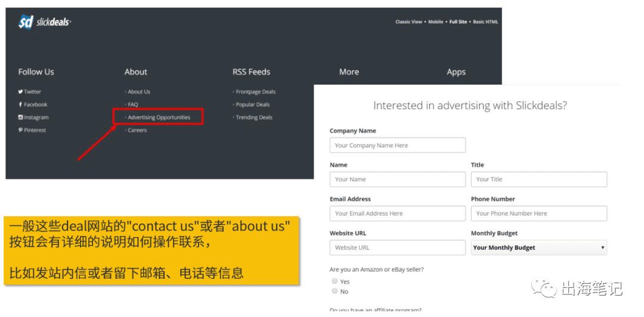
Task: Open the Facebook follow link
Action: point(33,104)
